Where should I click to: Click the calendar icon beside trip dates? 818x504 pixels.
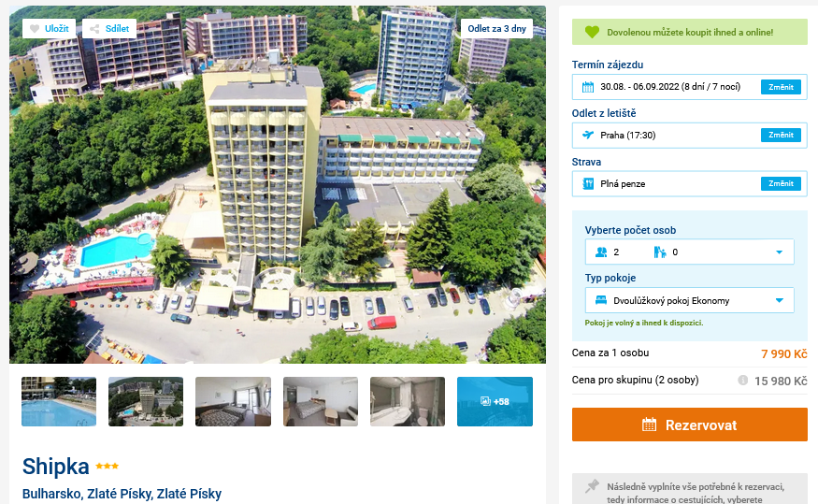click(588, 87)
